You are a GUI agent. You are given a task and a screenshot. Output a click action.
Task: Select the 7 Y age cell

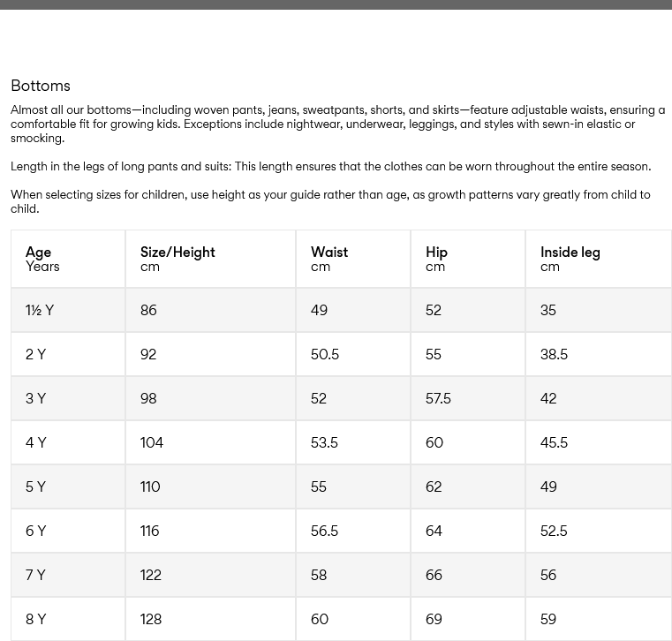point(36,575)
